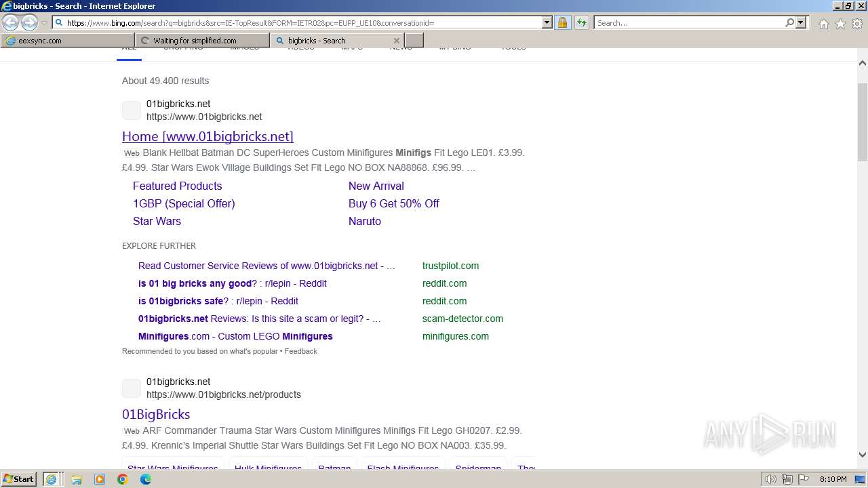868x488 pixels.
Task: Click the Show desktop button
Action: [861, 479]
